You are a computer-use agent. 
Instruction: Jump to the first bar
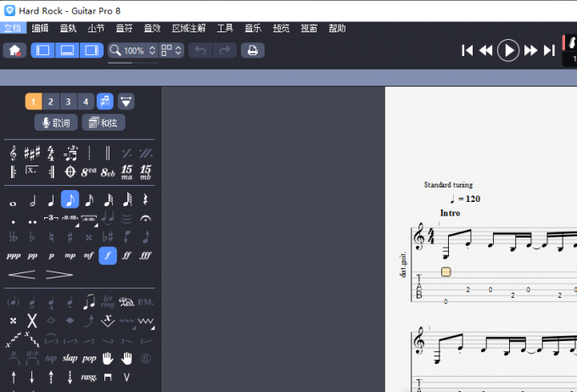tap(468, 50)
